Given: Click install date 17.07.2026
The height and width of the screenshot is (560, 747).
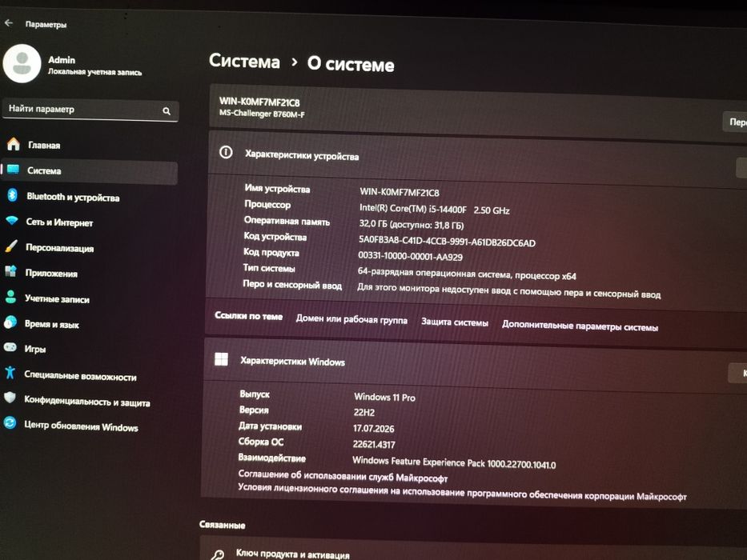Looking at the screenshot, I should 373,428.
